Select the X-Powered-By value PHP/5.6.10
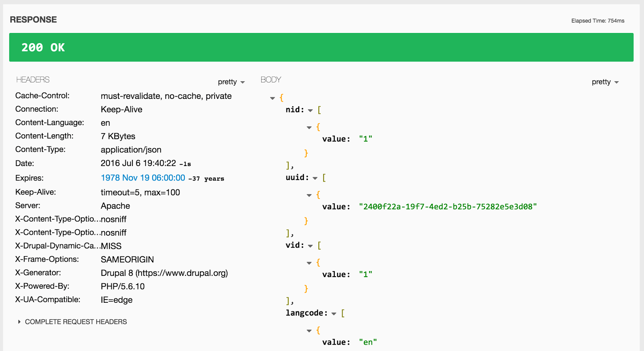 123,286
